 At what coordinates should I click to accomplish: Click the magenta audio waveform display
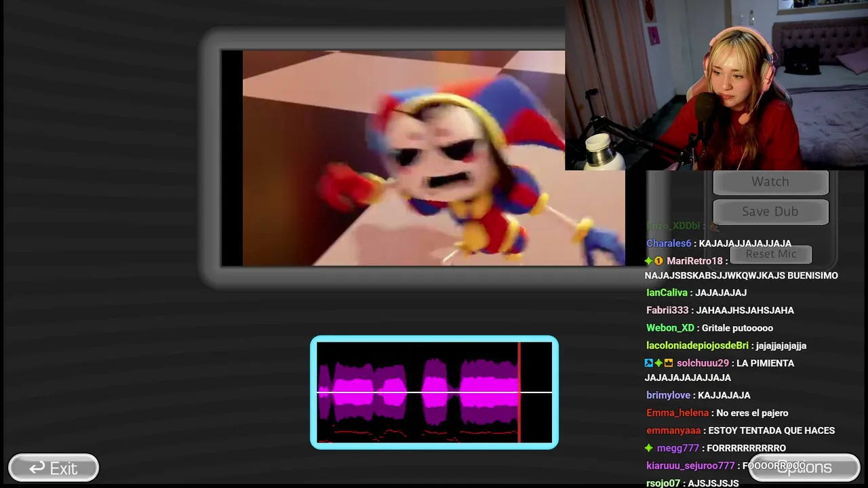(x=434, y=392)
